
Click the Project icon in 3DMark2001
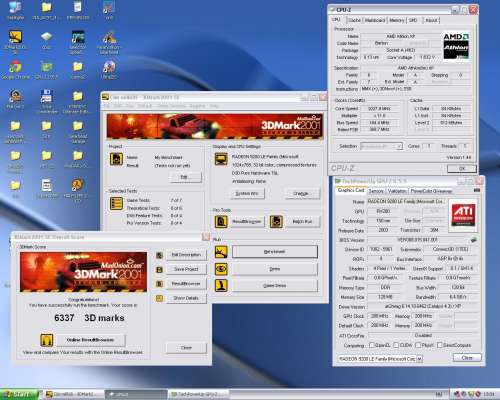point(116,159)
